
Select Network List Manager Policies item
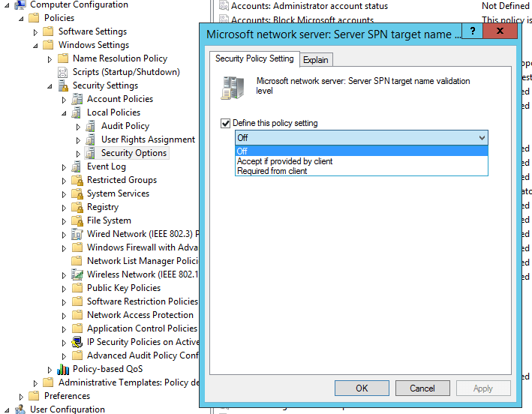(x=143, y=261)
